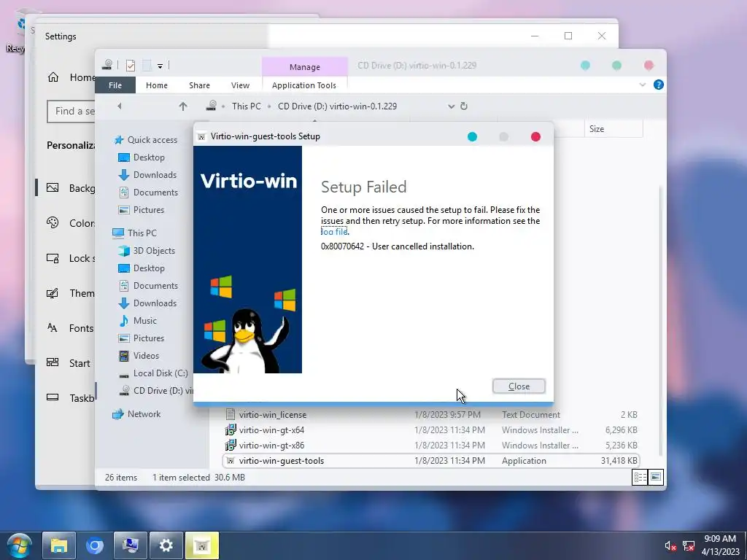747x560 pixels.
Task: Select virtio-win_license text file
Action: [x=430, y=415]
